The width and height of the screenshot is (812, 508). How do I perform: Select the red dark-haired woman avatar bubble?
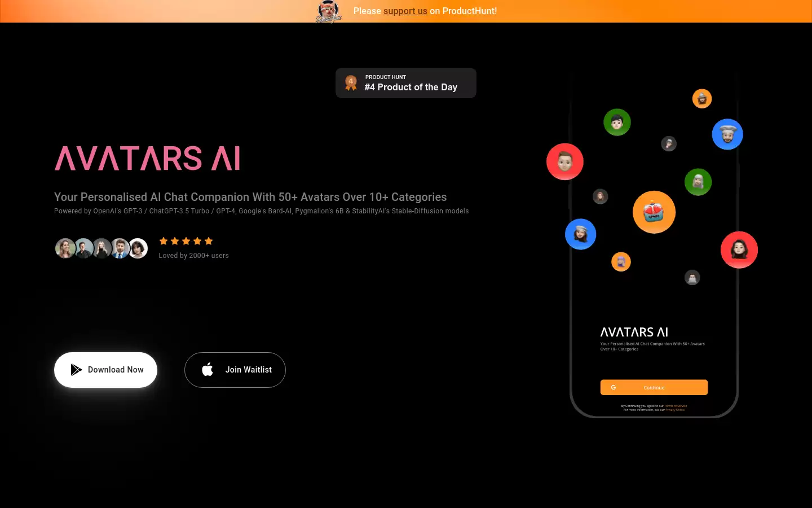[739, 249]
